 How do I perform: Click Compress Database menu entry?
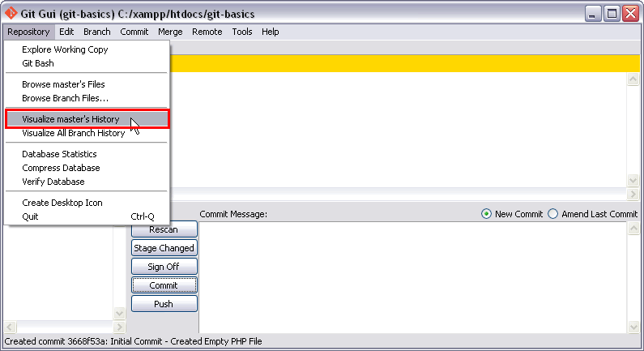point(61,168)
